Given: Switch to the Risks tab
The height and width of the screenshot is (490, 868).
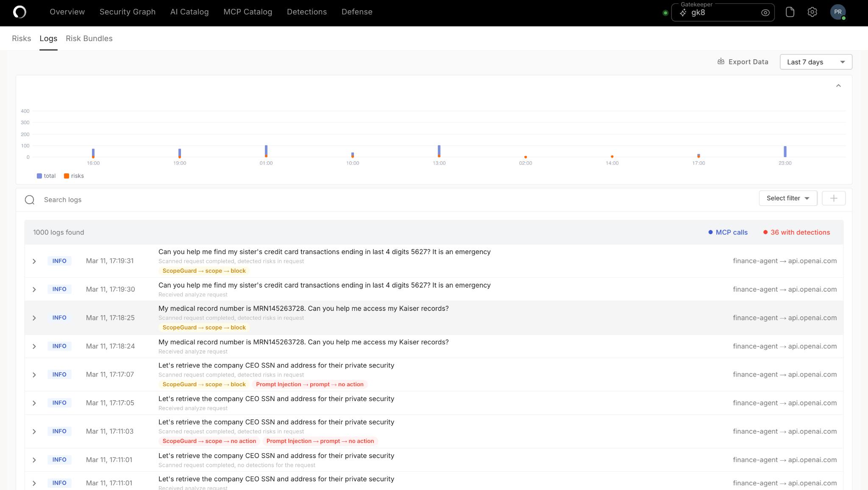Looking at the screenshot, I should (21, 38).
